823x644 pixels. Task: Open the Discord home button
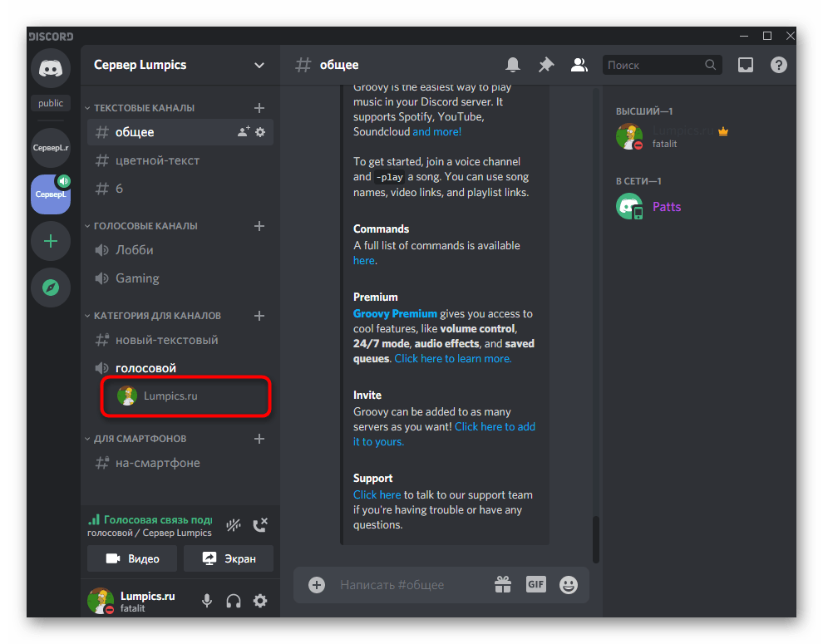coord(51,69)
